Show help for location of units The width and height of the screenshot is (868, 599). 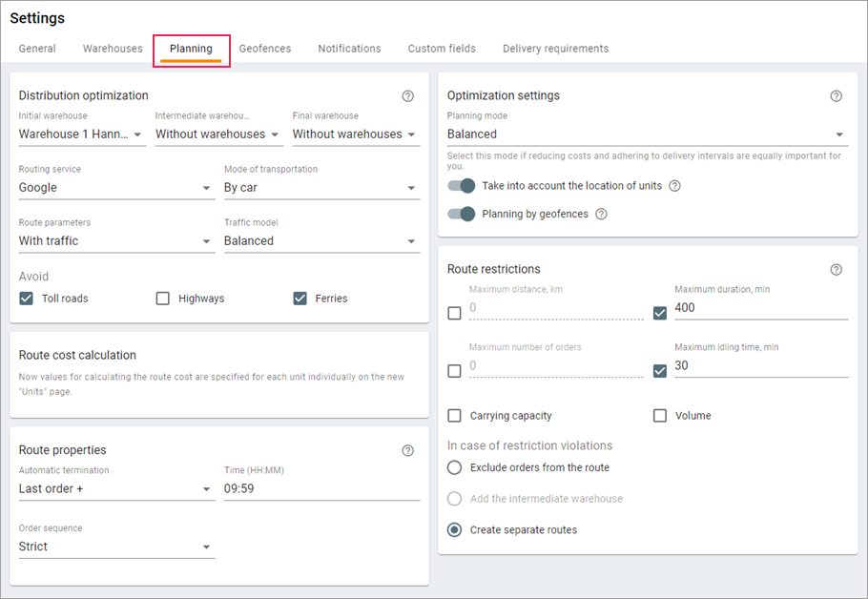674,186
